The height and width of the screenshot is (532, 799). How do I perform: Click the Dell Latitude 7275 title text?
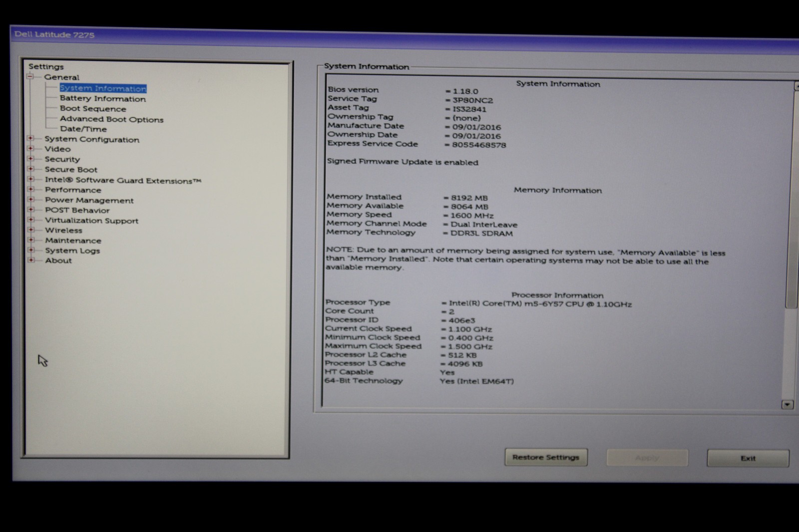point(54,34)
